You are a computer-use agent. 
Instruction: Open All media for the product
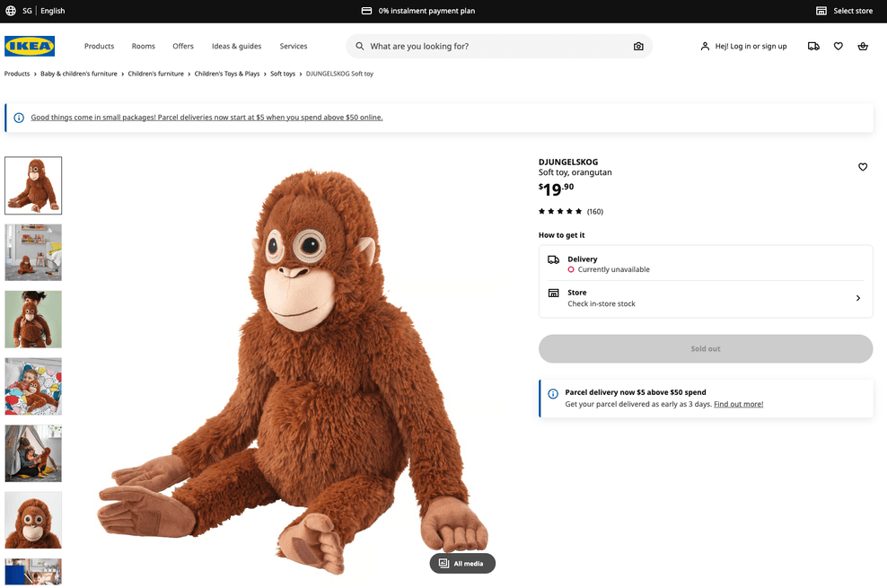click(462, 563)
